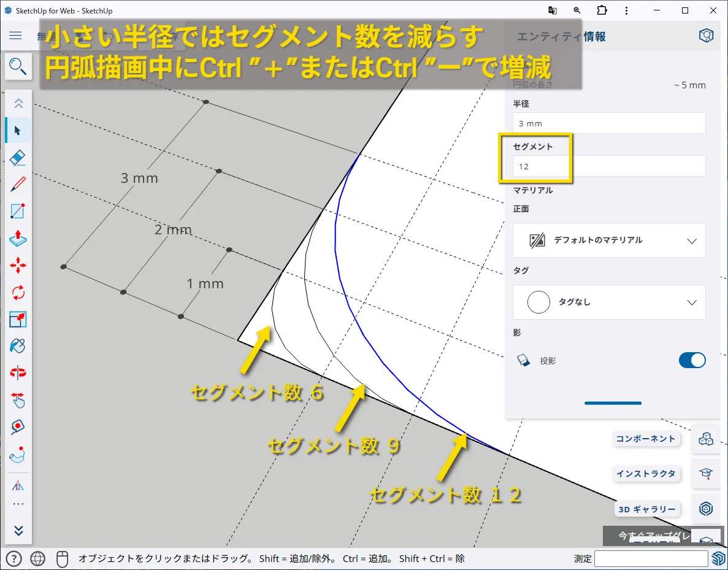Choose the Select arrow tool
The width and height of the screenshot is (728, 570).
[18, 130]
